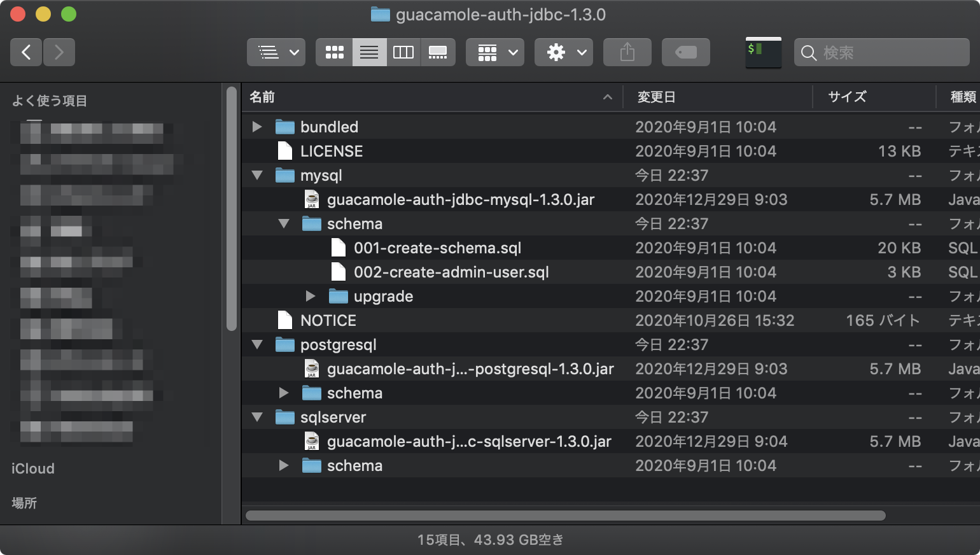Click the sidebar vertical scrollbar
The height and width of the screenshot is (555, 980).
(x=232, y=209)
